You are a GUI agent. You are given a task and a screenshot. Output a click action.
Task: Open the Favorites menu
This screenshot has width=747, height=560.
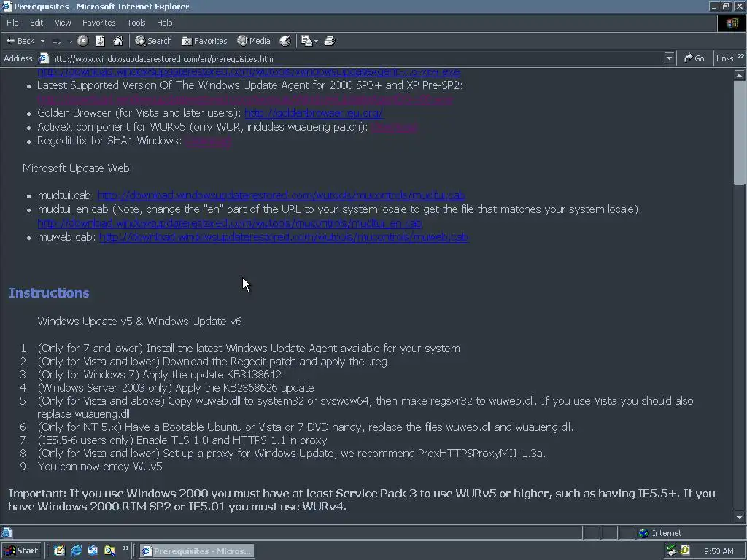pyautogui.click(x=98, y=23)
